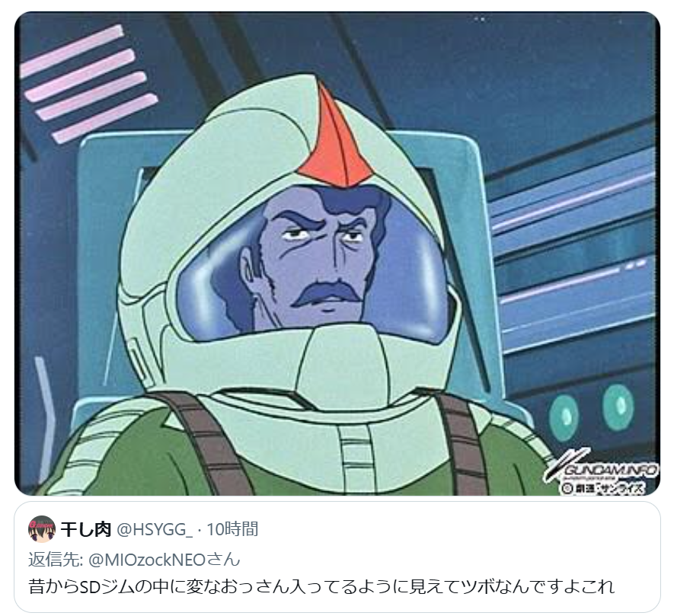Open the 干し肉 display name profile
This screenshot has width=674, height=616.
click(86, 529)
